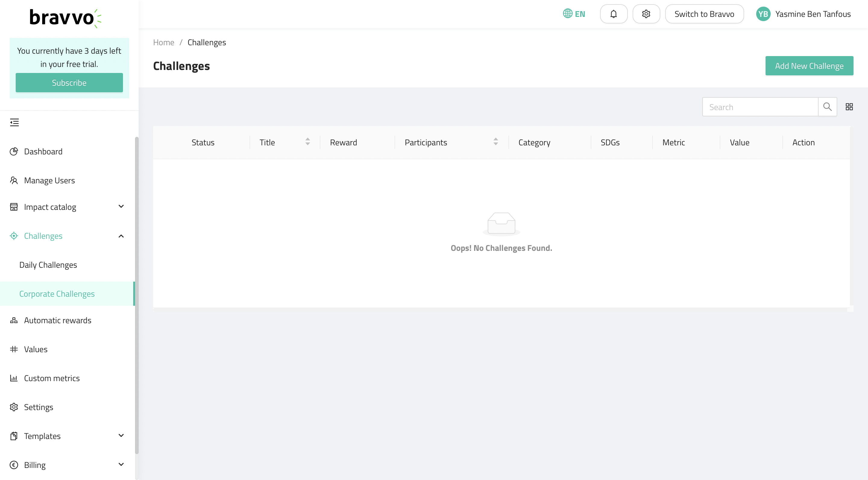Click the notification bell icon

point(614,14)
